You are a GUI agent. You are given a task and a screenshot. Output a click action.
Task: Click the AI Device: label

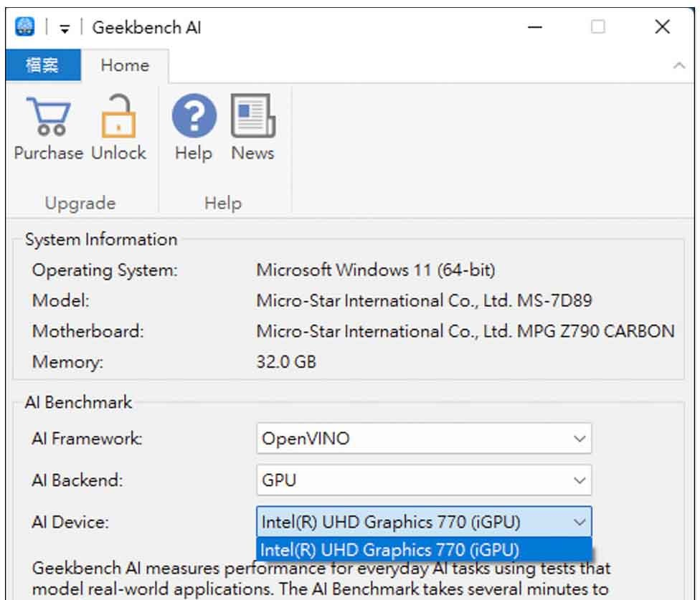tap(70, 521)
